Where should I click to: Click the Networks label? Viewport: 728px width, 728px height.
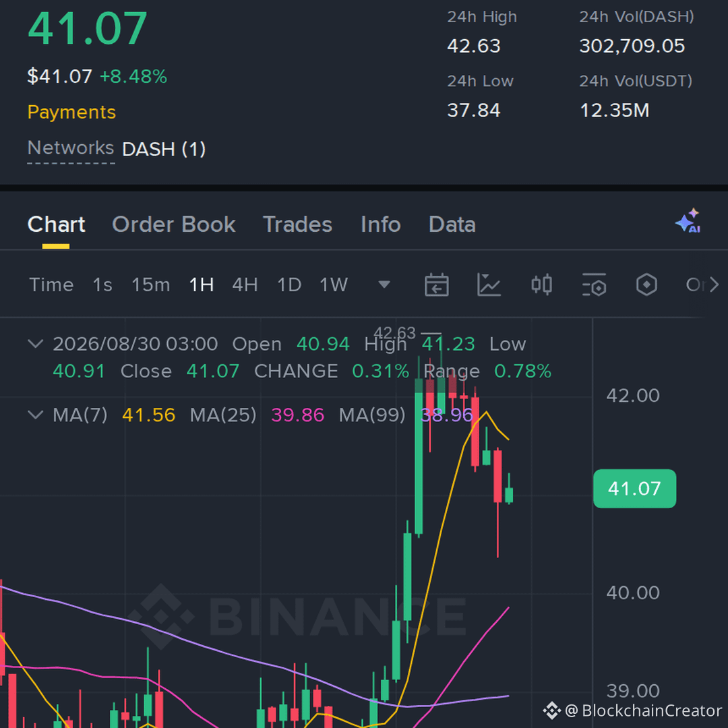pos(71,148)
